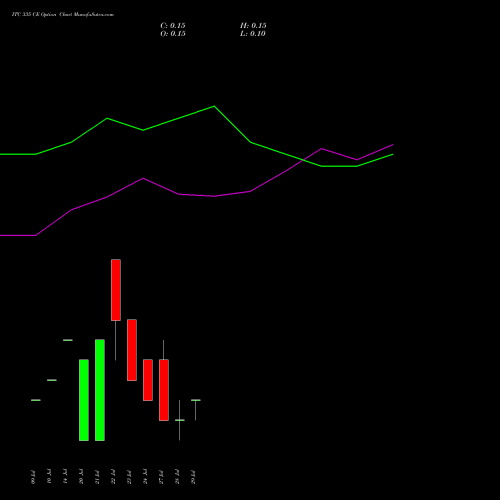
Task: Click the shorter green candlestick body
Action: 84,400
